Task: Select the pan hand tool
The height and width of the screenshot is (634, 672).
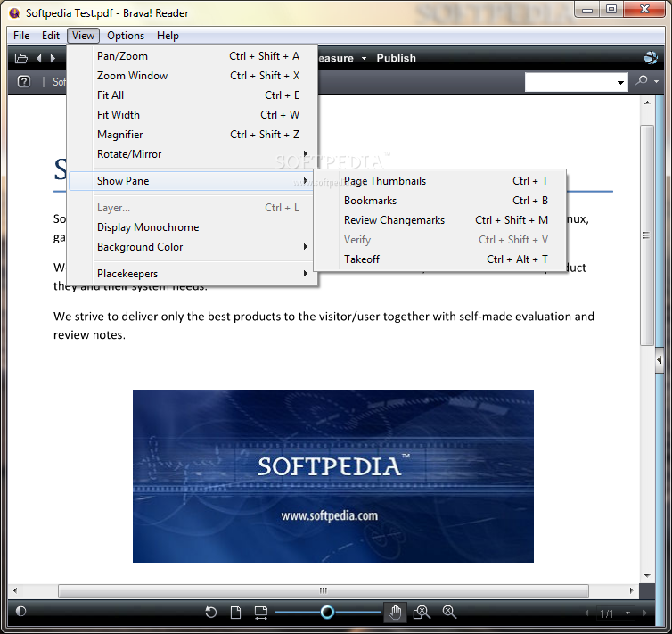Action: tap(395, 612)
